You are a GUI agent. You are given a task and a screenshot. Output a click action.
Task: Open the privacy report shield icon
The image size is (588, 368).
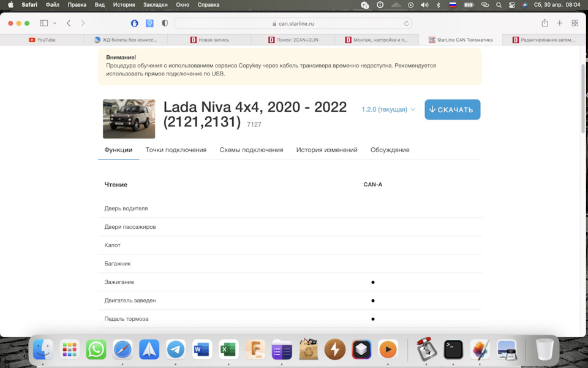(165, 23)
